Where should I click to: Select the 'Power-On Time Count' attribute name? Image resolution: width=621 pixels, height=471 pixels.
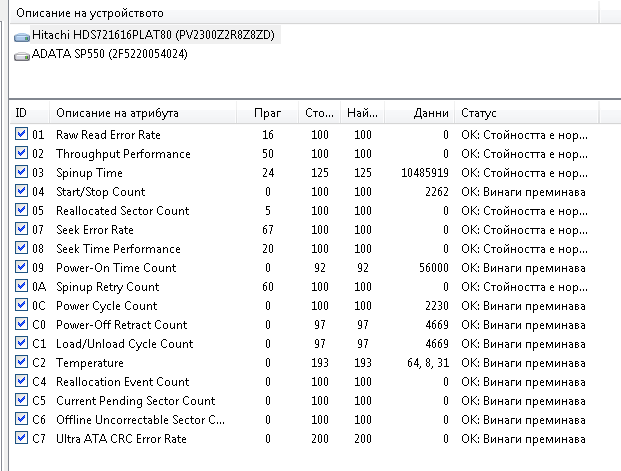(116, 268)
